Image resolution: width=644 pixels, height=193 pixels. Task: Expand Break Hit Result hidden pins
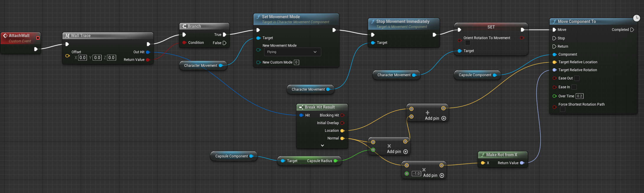pos(322,145)
